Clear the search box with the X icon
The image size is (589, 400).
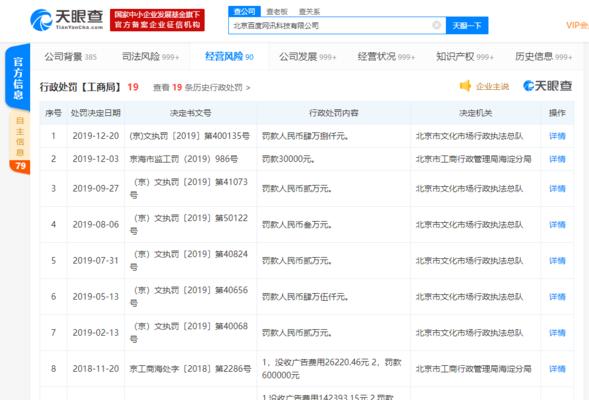pos(436,25)
